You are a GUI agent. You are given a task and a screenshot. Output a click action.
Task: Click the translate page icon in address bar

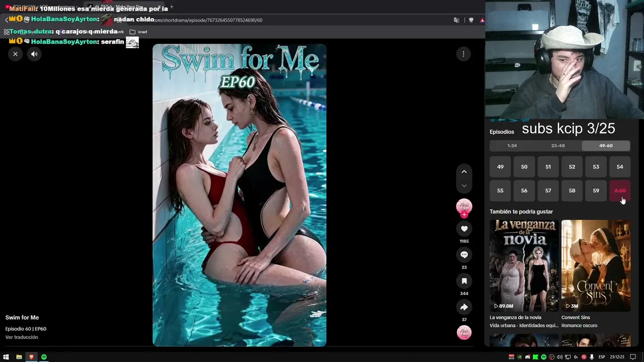pos(456,20)
